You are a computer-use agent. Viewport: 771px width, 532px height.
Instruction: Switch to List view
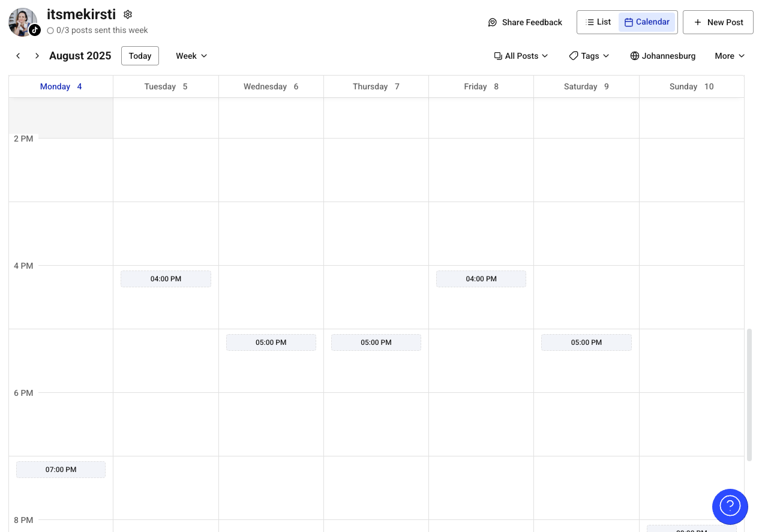pos(598,22)
